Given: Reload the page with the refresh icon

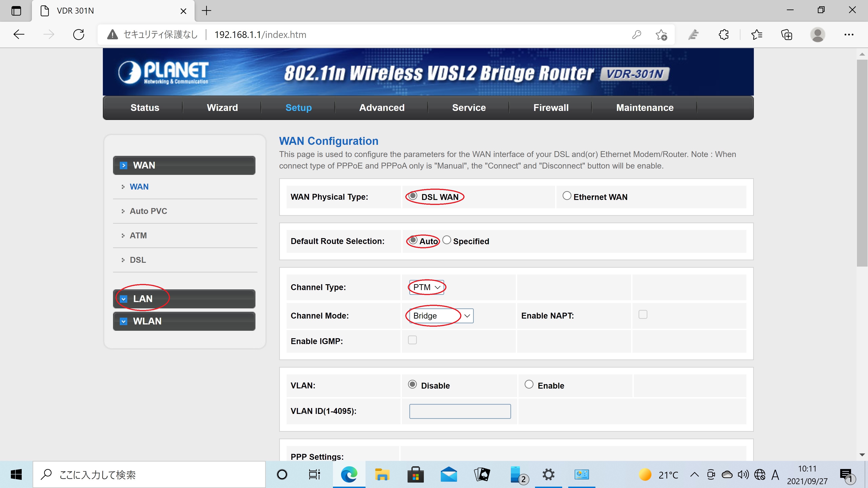Looking at the screenshot, I should [x=78, y=34].
